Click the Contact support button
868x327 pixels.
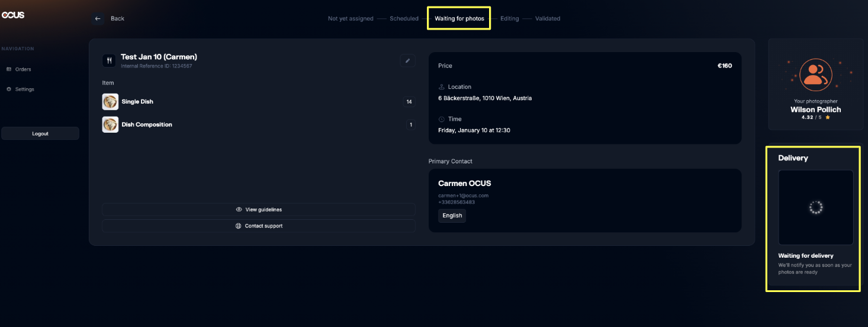coord(259,226)
